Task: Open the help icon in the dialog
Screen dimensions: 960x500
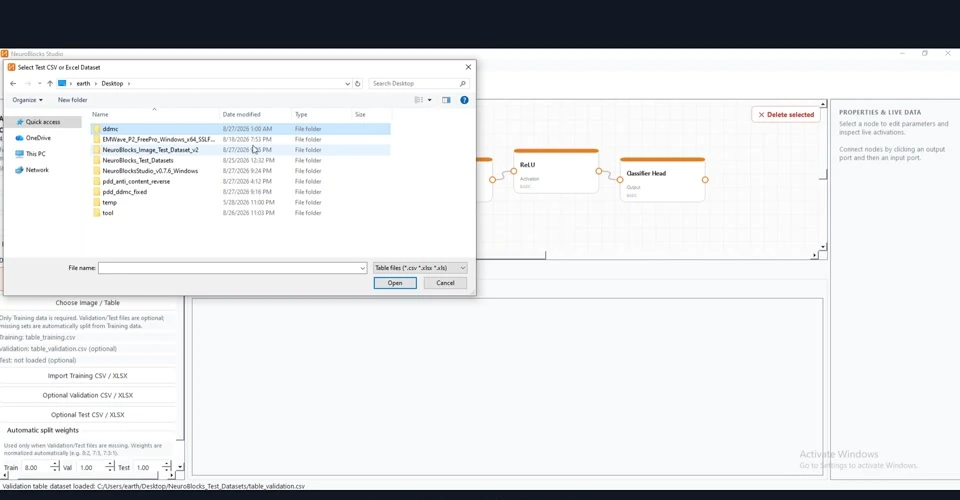Action: [x=464, y=100]
